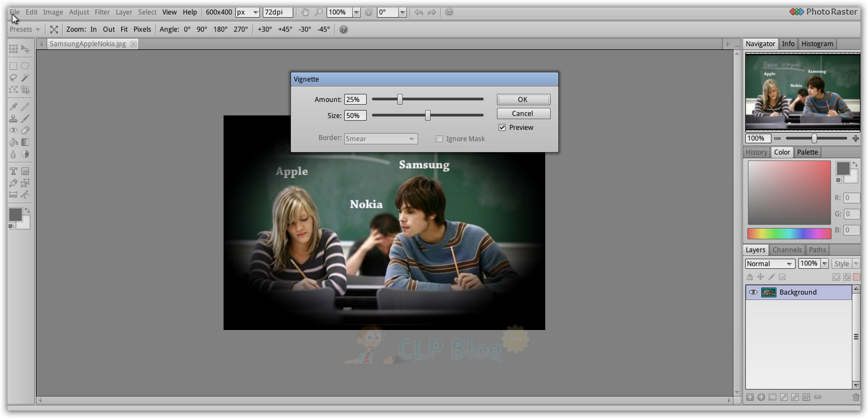The image size is (868, 418).
Task: Select the Paint Bucket tool
Action: click(14, 142)
